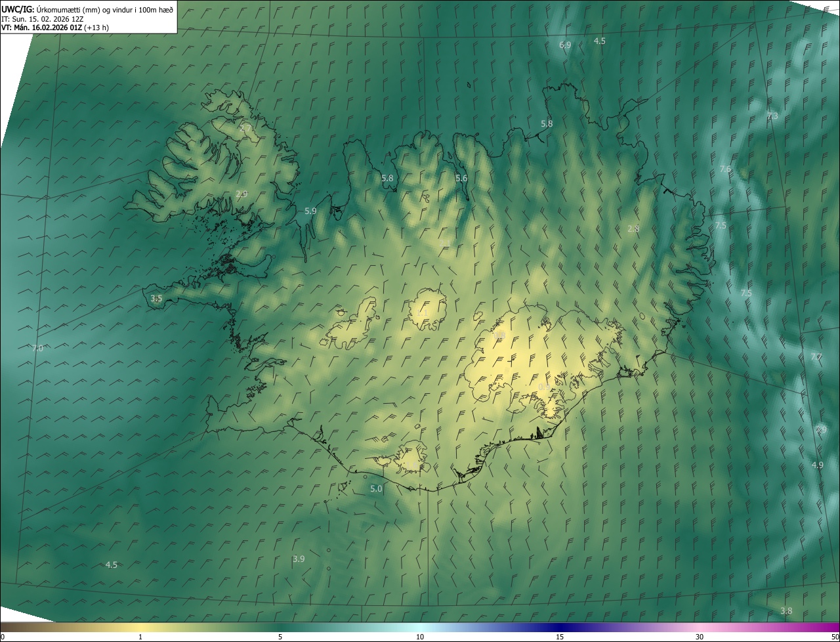Image resolution: width=840 pixels, height=642 pixels.
Task: Click the 3.9 value south of Iceland
Action: pos(299,559)
